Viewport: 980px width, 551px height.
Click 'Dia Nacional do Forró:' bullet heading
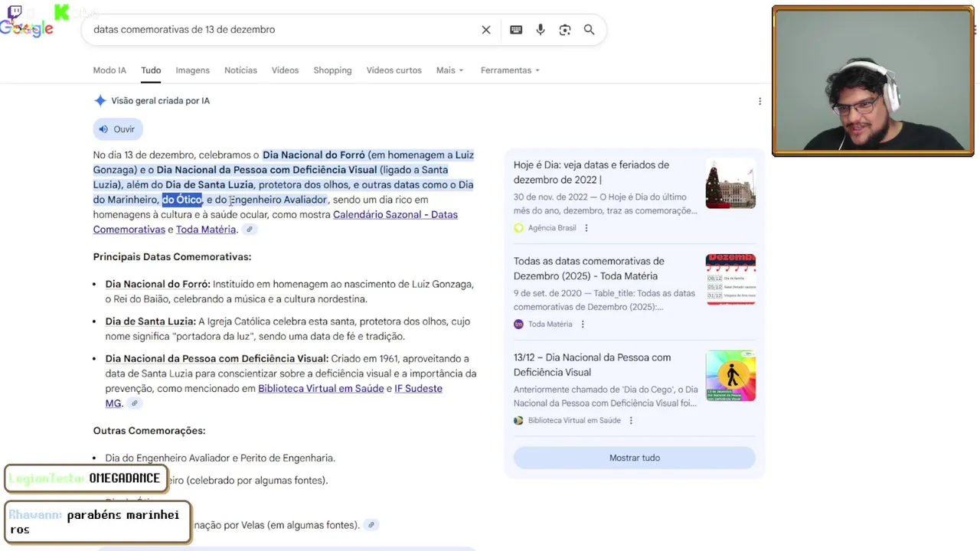(x=158, y=284)
